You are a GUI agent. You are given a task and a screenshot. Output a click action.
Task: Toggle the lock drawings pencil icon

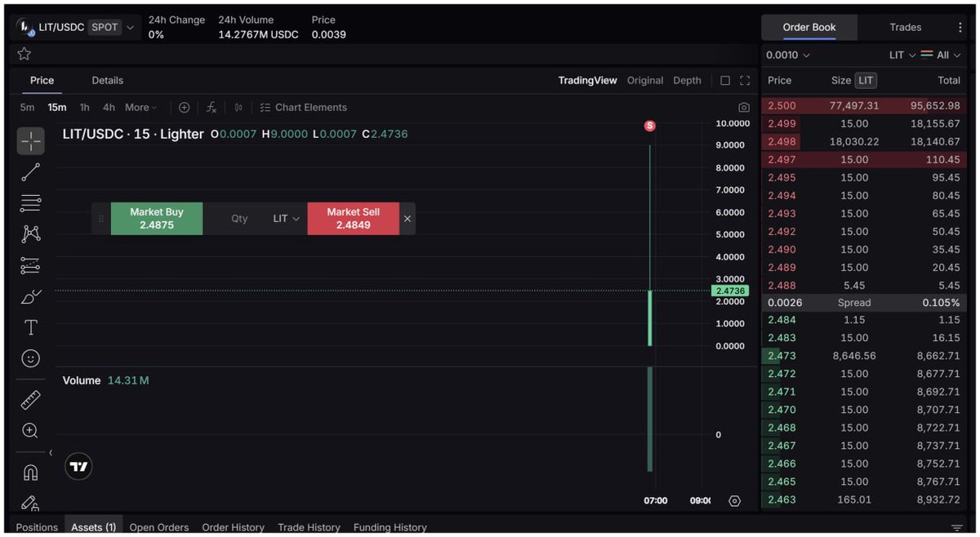tap(31, 503)
